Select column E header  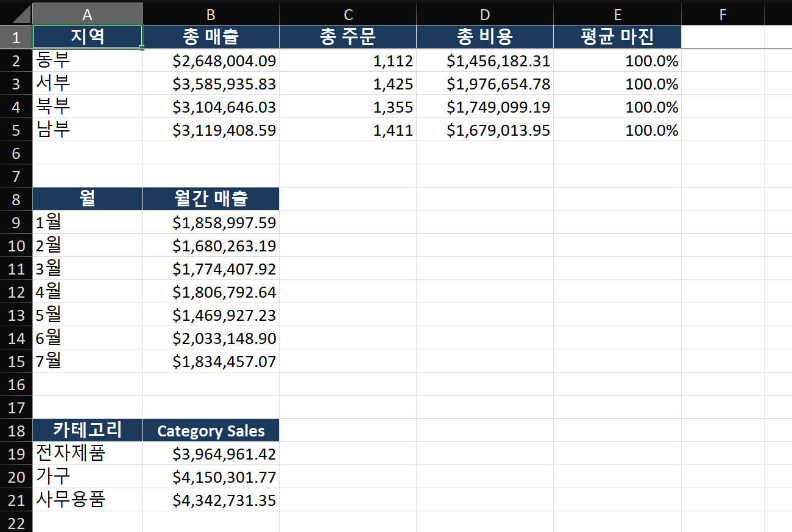tap(617, 13)
